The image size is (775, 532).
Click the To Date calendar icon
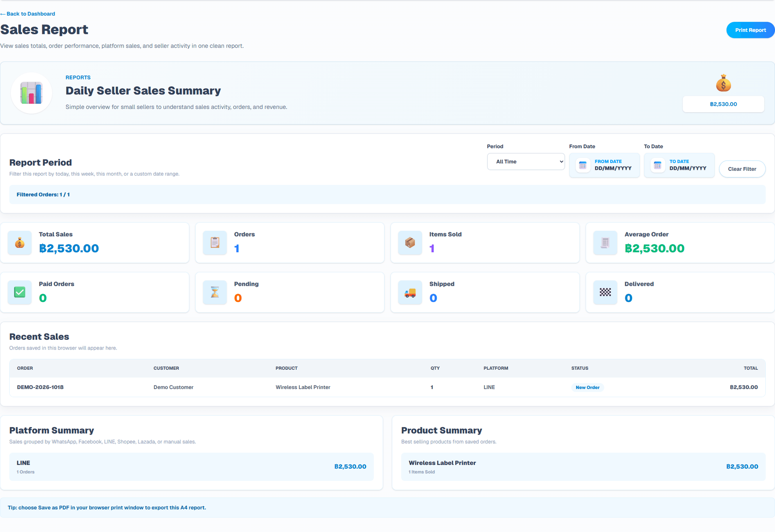pos(658,165)
